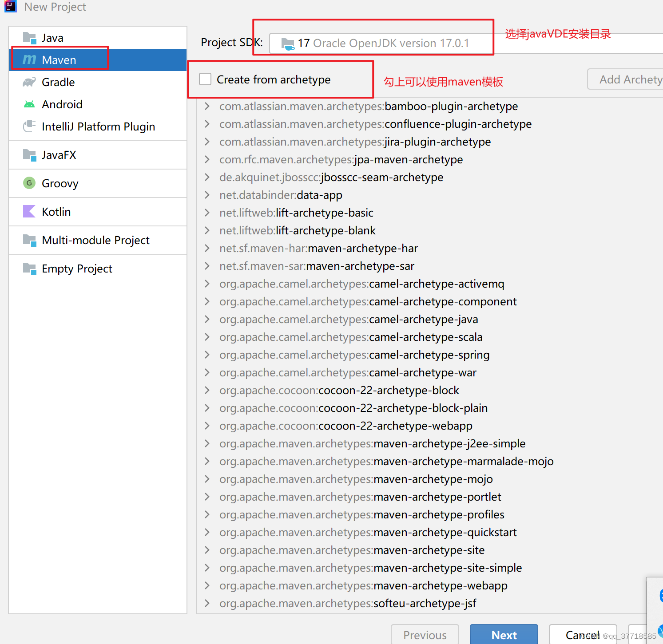Select the Maven generator icon
This screenshot has width=663, height=644.
tap(29, 59)
